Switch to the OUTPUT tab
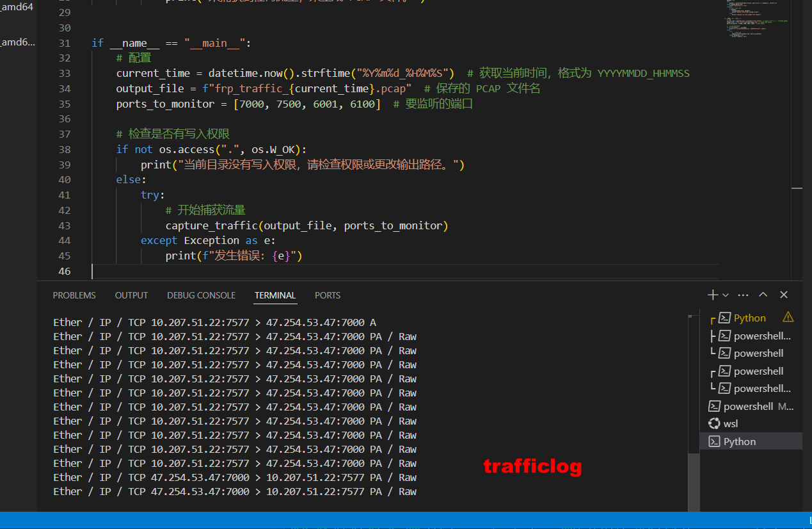Screen dimensions: 812x529 131,295
